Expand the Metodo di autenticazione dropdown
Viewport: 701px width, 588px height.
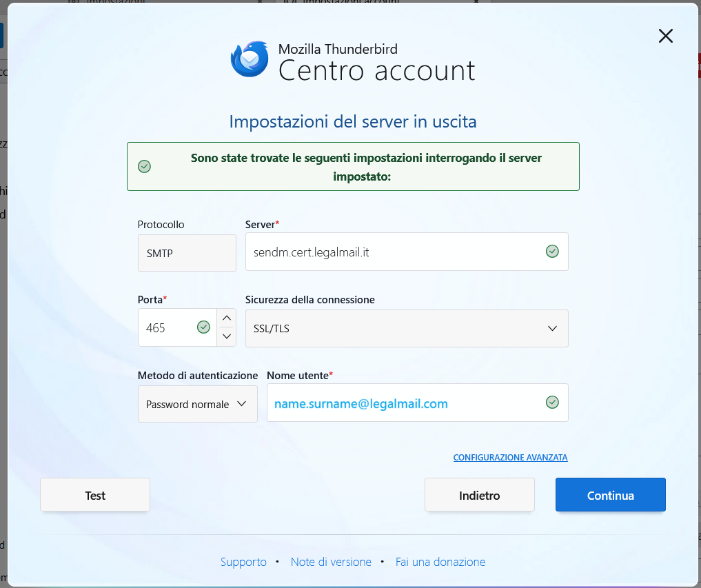tap(197, 404)
